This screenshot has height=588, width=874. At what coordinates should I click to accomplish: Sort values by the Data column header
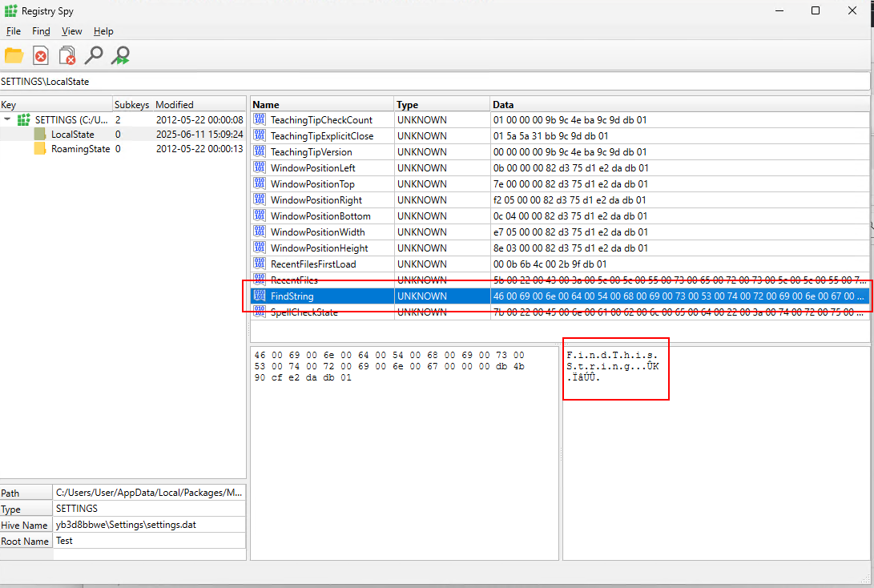click(x=679, y=104)
